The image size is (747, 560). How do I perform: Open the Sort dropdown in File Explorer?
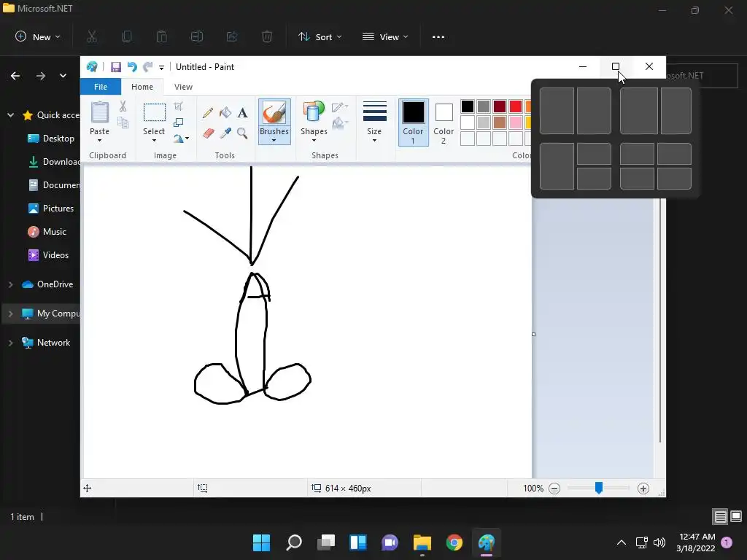tap(320, 36)
